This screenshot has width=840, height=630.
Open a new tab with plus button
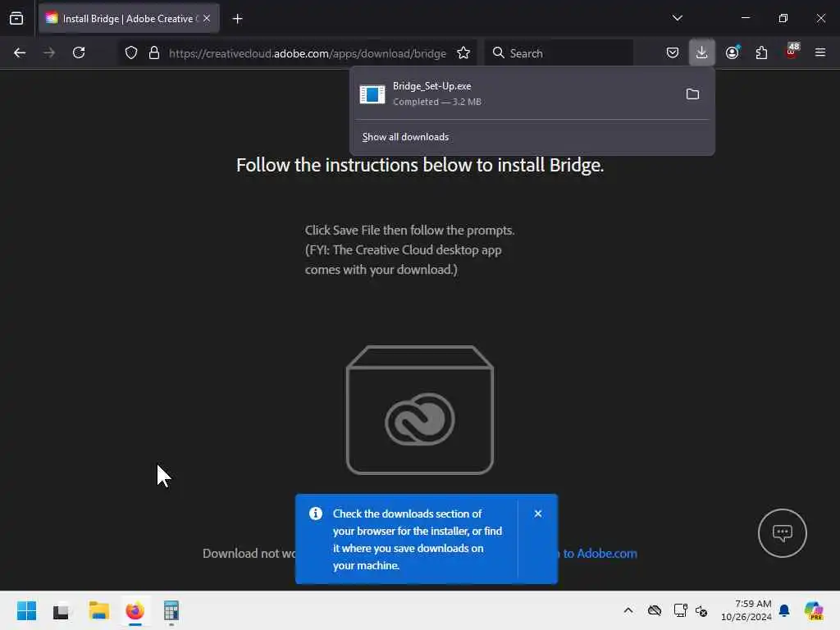pos(237,19)
